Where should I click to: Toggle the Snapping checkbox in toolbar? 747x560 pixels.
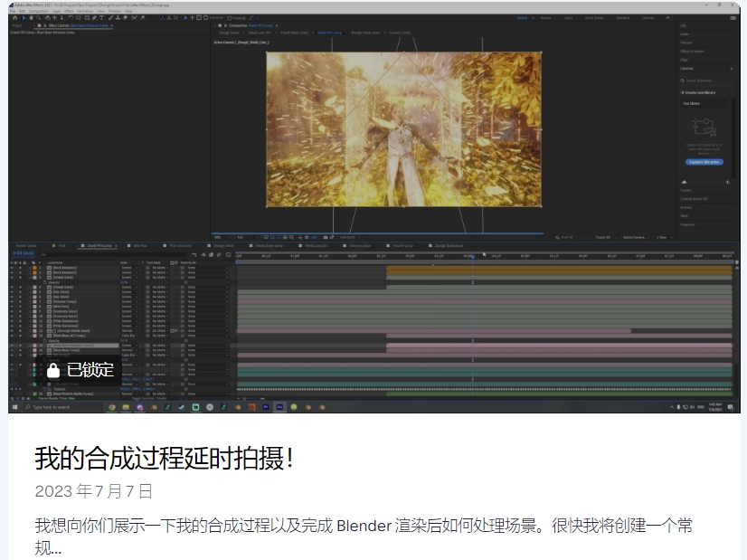tap(230, 17)
